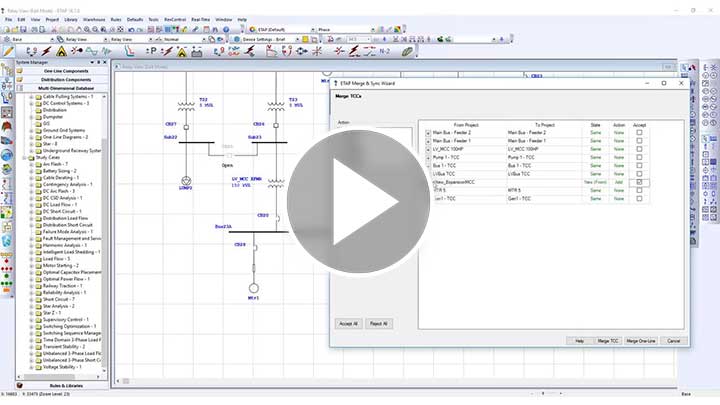
Task: Click Cancel in the Merge & Sync Wizard
Action: point(674,341)
